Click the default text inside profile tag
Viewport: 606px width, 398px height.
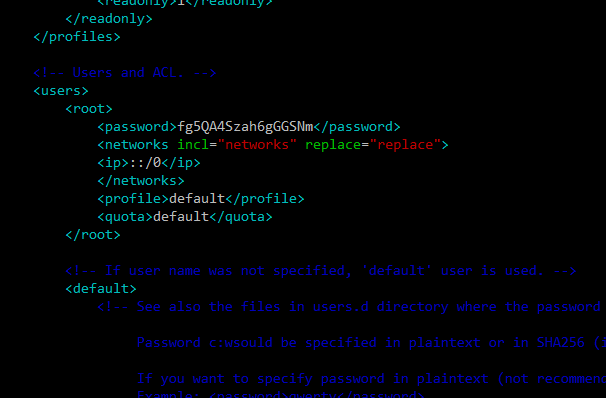(197, 199)
